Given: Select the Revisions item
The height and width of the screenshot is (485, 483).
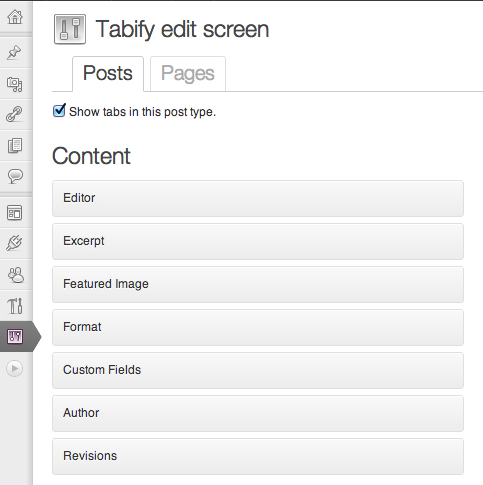Looking at the screenshot, I should [258, 456].
